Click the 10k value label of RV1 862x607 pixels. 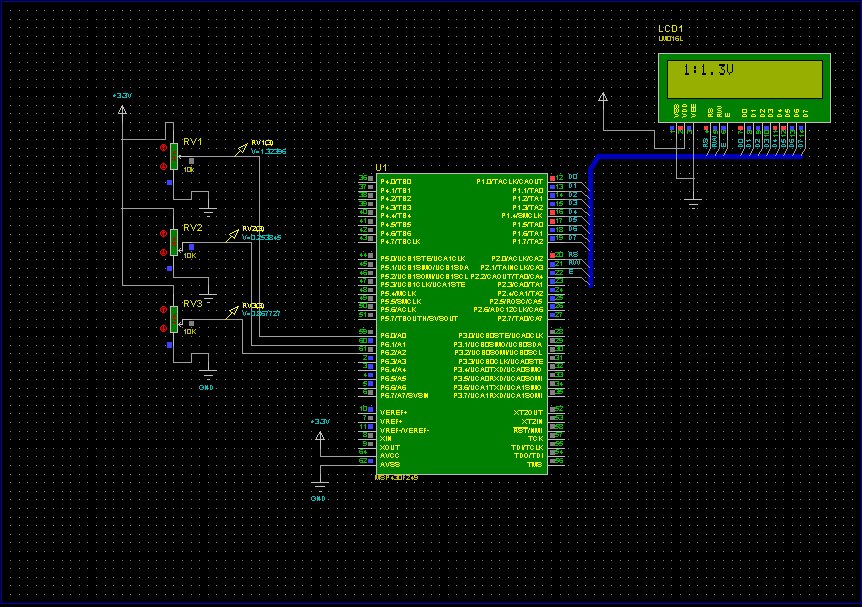pyautogui.click(x=189, y=170)
